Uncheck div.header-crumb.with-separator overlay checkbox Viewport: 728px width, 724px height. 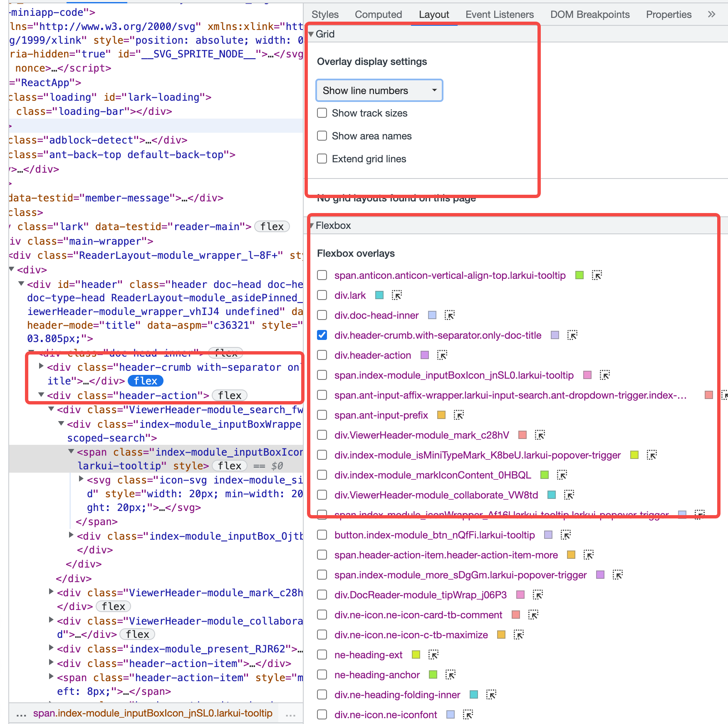click(x=322, y=335)
